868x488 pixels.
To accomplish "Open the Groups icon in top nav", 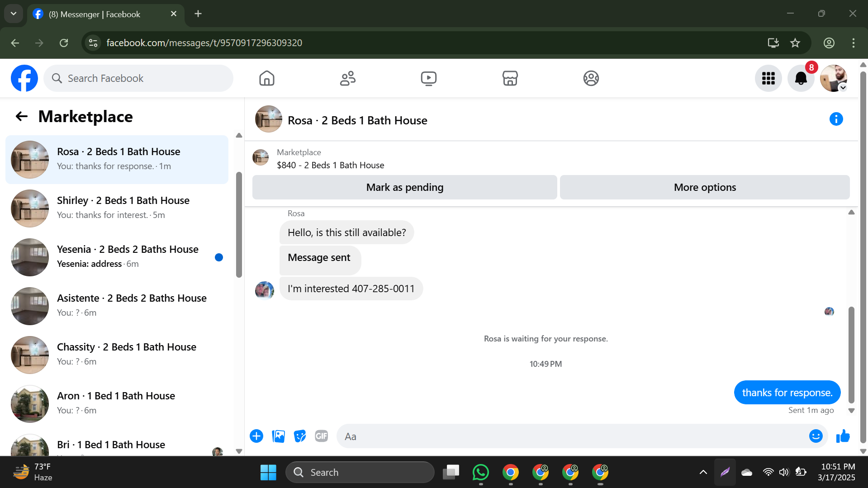I will click(x=591, y=78).
